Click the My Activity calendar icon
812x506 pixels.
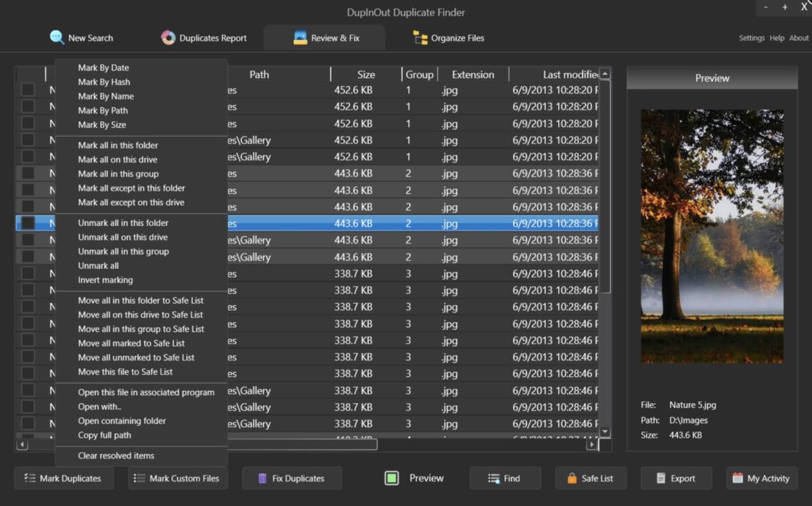pos(738,478)
